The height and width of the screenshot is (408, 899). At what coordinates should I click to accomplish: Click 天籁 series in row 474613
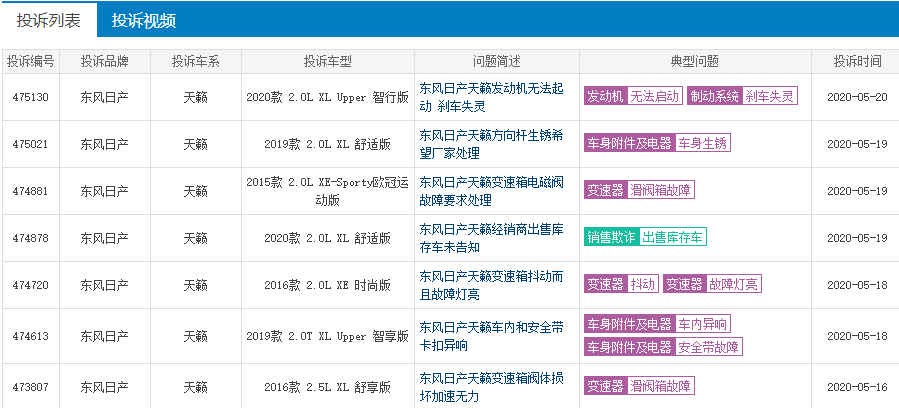coord(196,336)
